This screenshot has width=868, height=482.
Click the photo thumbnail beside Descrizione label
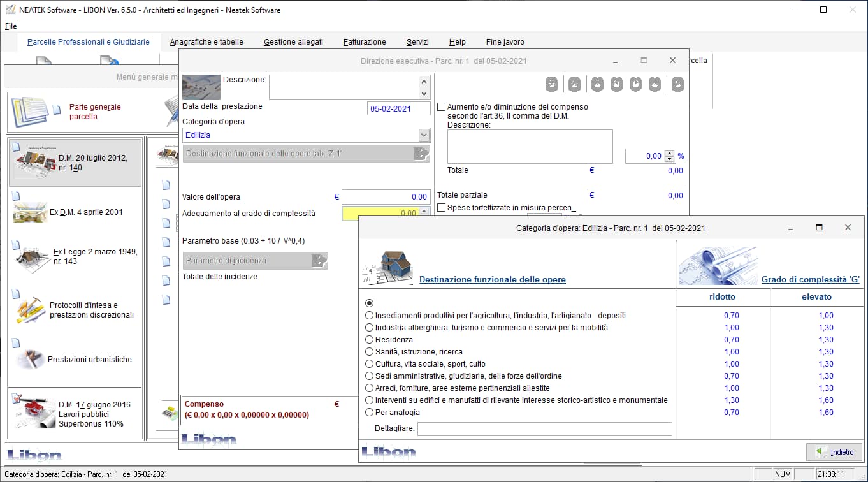point(201,87)
